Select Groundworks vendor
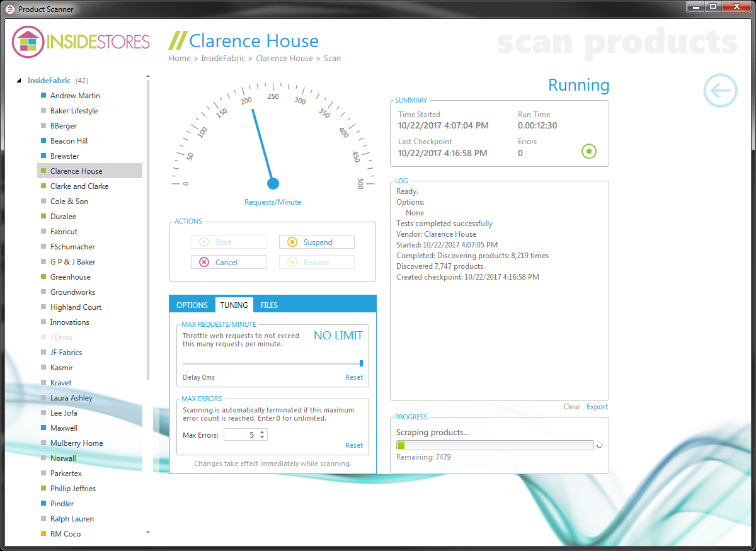756x551 pixels. [73, 292]
